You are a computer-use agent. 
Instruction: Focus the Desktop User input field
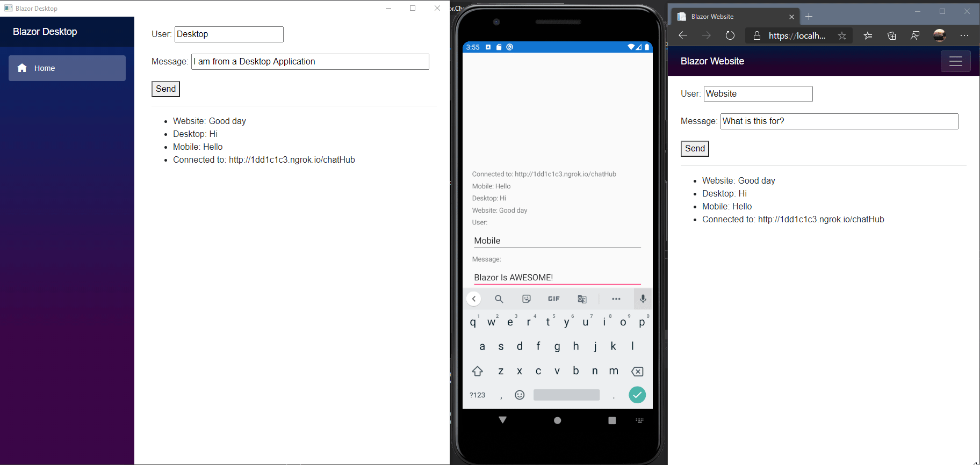(229, 34)
